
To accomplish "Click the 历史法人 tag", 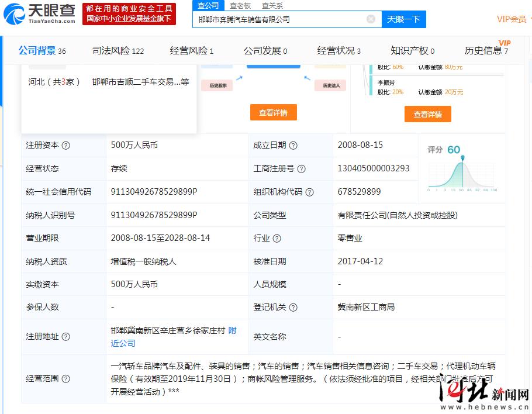I will [x=330, y=85].
